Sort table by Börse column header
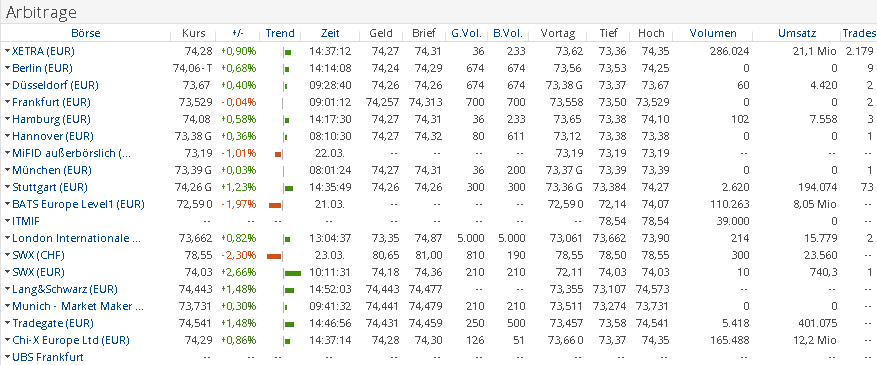This screenshot has width=877, height=365. (86, 33)
